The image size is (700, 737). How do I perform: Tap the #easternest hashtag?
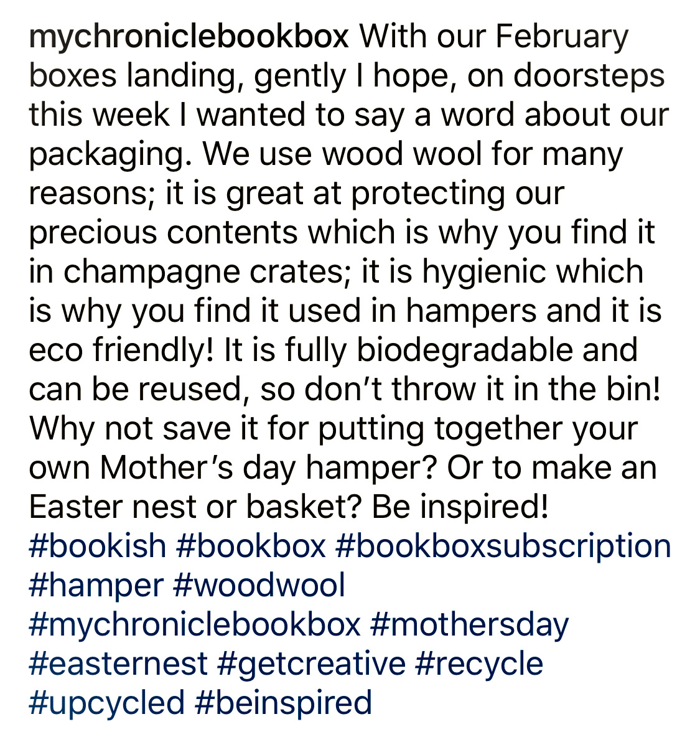pos(118,664)
